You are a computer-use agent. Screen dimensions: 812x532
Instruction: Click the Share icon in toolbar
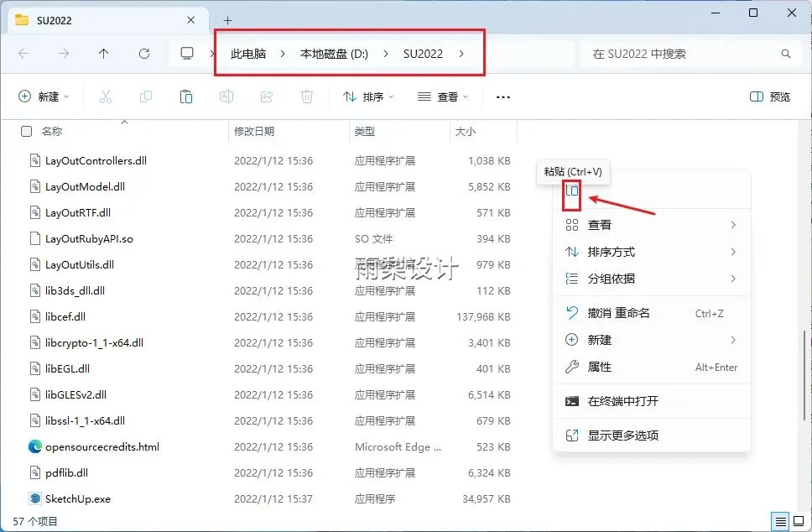point(267,96)
